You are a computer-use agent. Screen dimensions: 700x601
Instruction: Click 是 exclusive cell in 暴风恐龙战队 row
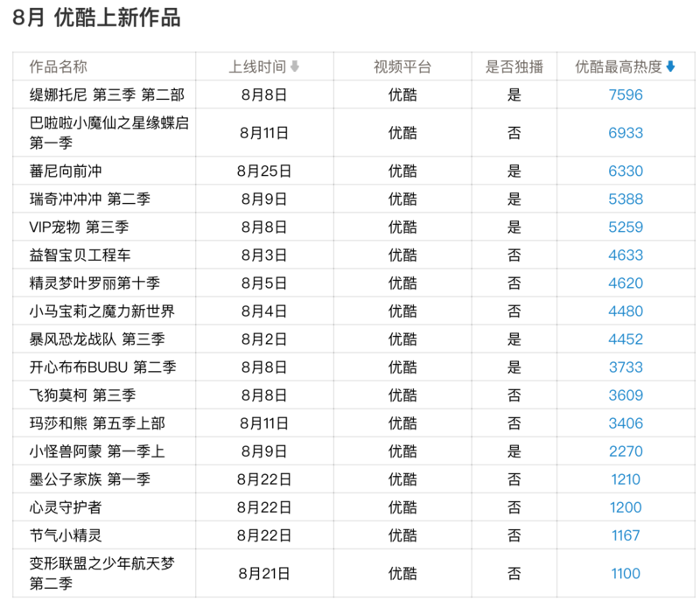click(514, 339)
